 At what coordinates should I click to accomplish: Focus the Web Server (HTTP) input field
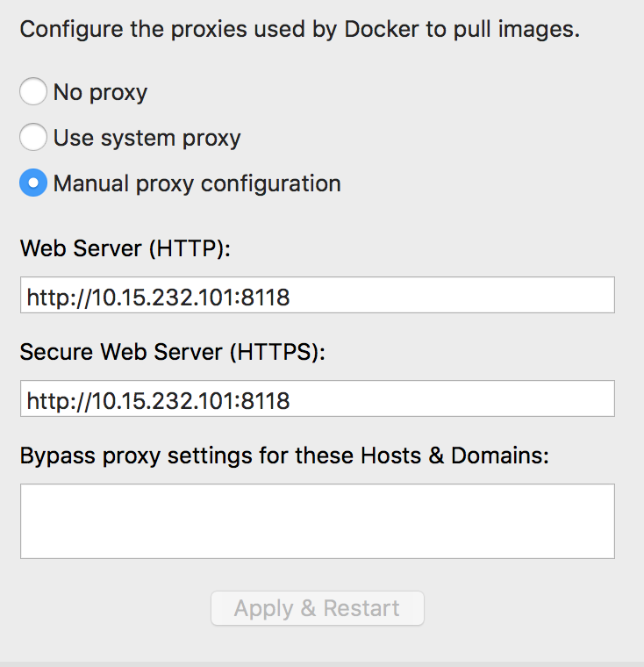pos(439,296)
